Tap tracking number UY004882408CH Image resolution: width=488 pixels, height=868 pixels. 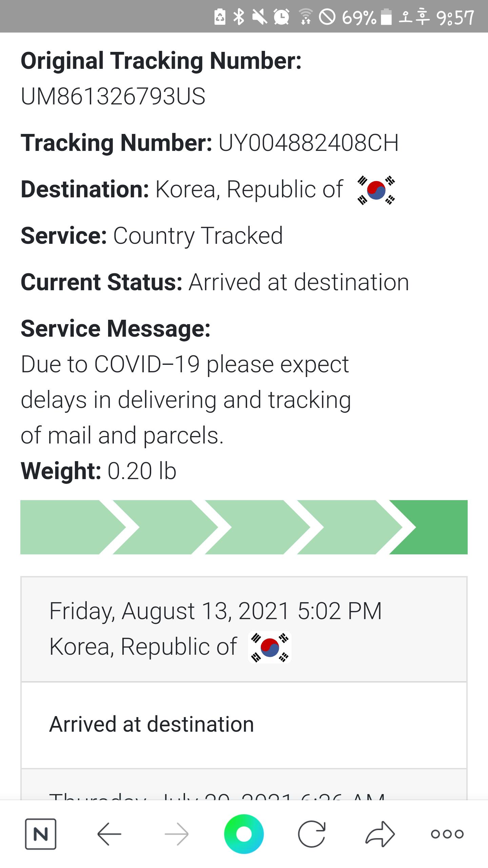pos(308,143)
